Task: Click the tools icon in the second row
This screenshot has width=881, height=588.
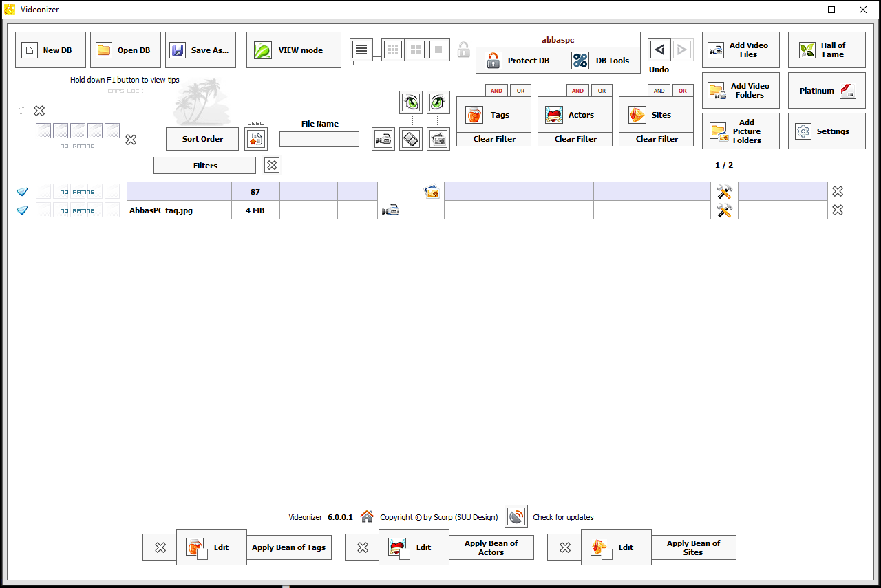Action: pyautogui.click(x=724, y=210)
